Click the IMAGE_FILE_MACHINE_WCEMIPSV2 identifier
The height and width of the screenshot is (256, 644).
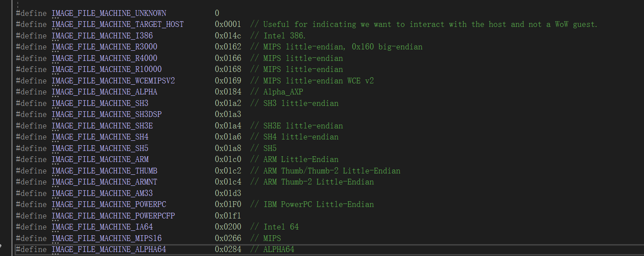[113, 81]
